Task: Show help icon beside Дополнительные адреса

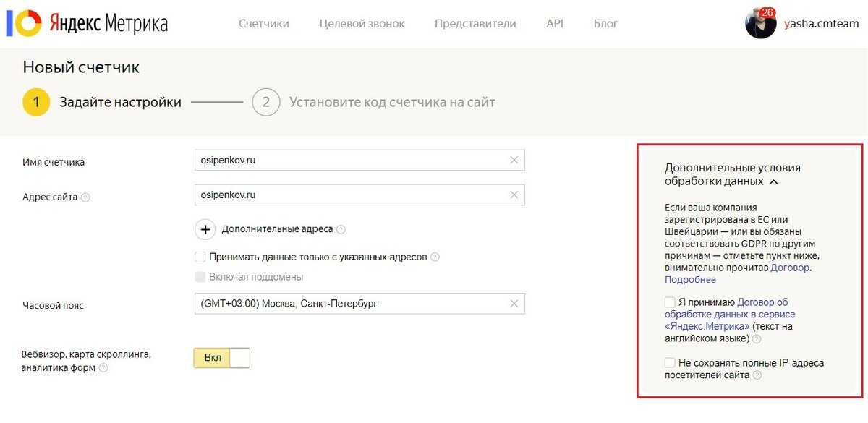Action: [x=341, y=229]
